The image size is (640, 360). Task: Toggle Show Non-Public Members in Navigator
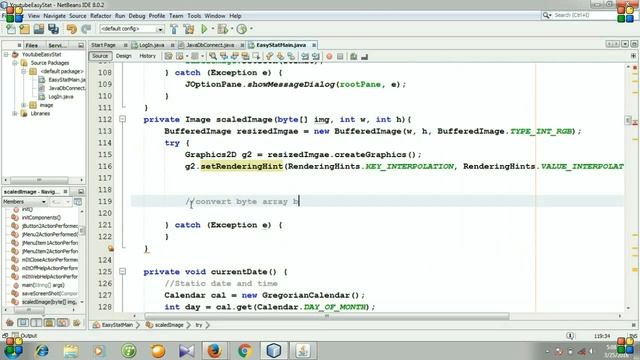[49, 323]
